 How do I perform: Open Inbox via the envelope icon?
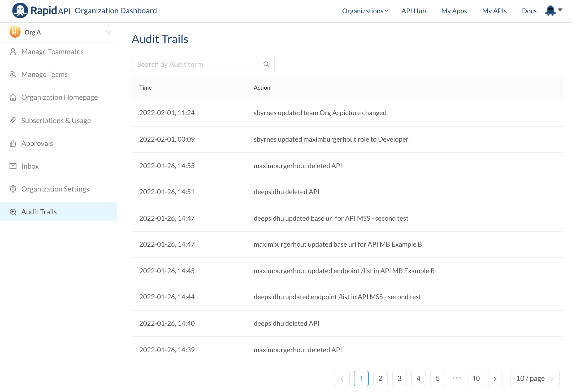click(13, 166)
